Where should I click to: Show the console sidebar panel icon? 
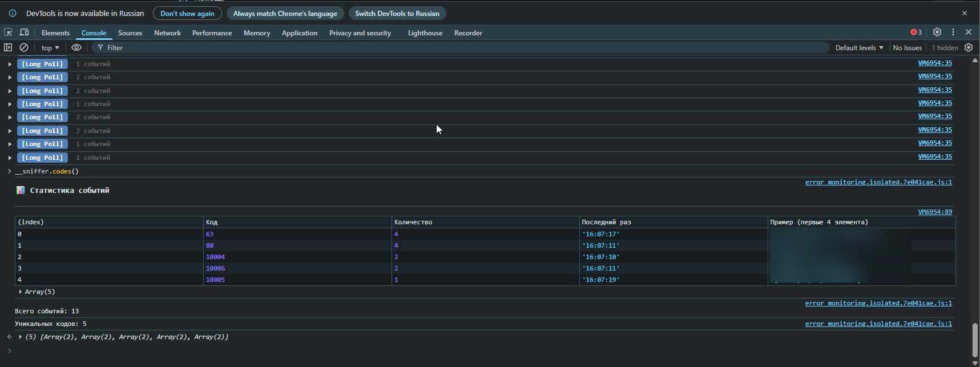8,47
